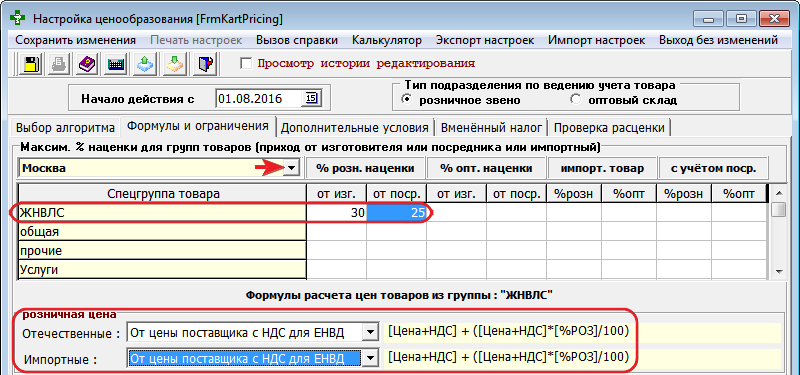This screenshot has height=375, width=800.
Task: Switch to Выбор алгоритма tab
Action: pos(65,127)
